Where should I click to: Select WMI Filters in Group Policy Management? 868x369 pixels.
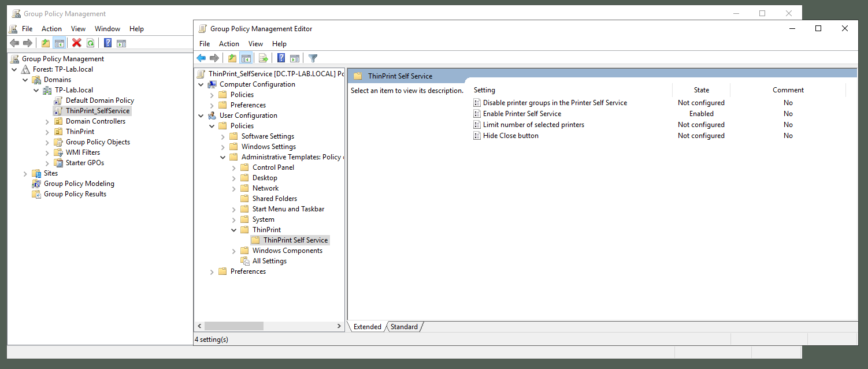click(x=83, y=152)
